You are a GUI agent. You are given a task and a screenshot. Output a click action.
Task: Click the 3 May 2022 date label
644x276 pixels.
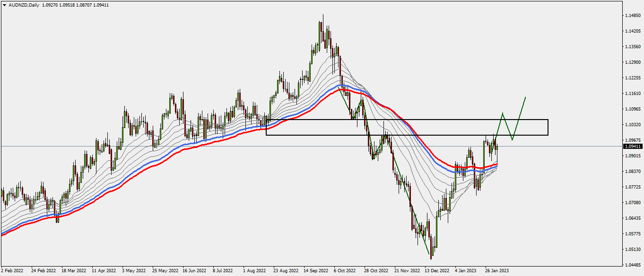(x=134, y=271)
